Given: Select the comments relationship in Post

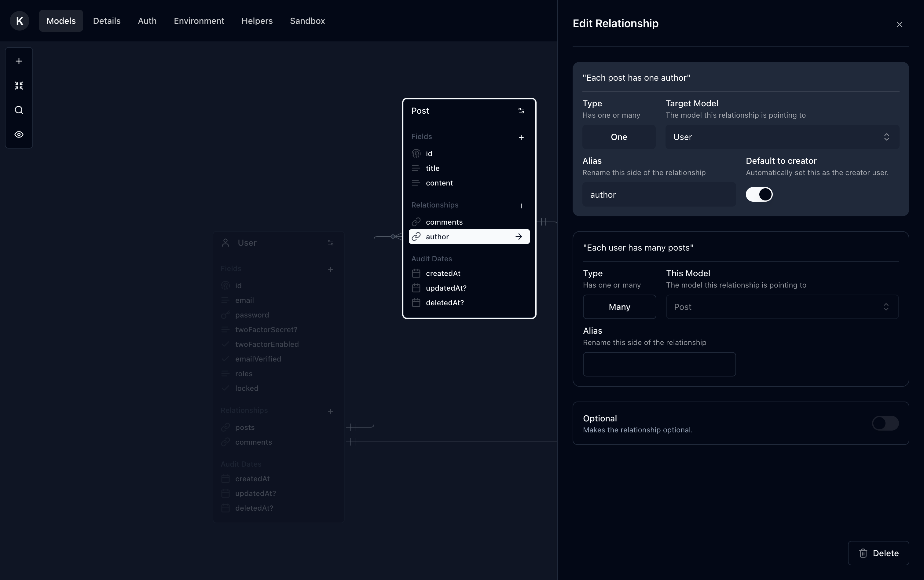Looking at the screenshot, I should [444, 222].
